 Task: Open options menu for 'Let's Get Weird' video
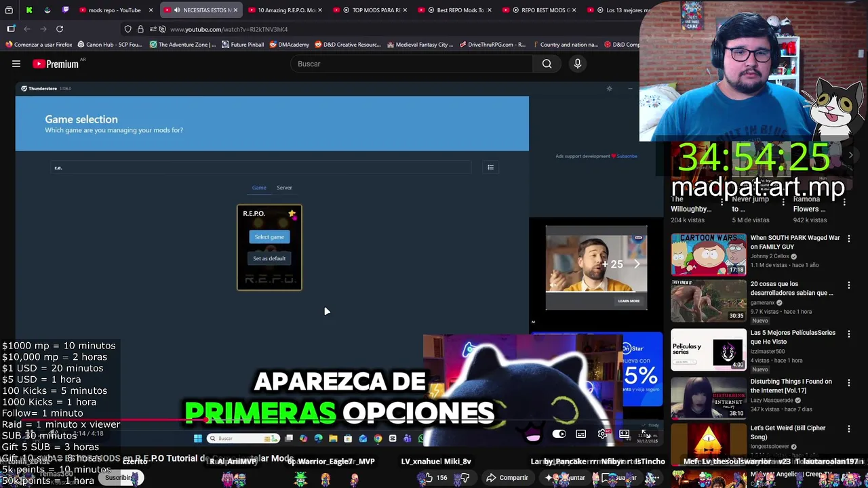(849, 429)
